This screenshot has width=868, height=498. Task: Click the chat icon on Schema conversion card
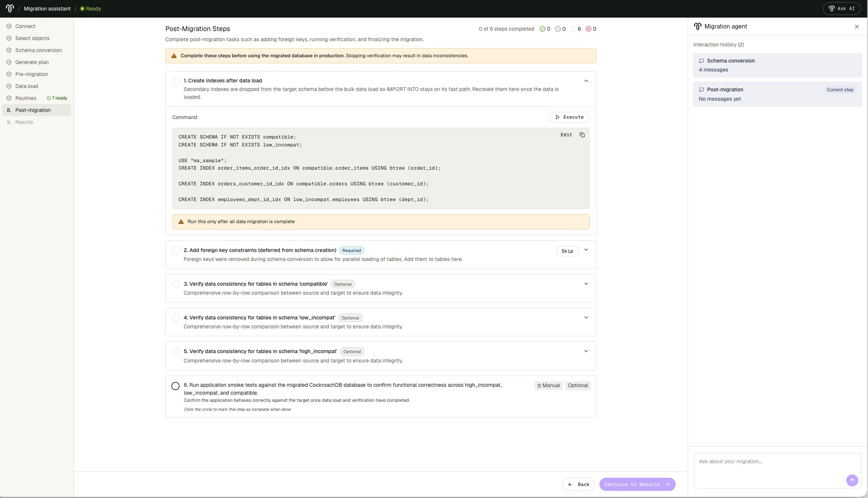tap(702, 61)
